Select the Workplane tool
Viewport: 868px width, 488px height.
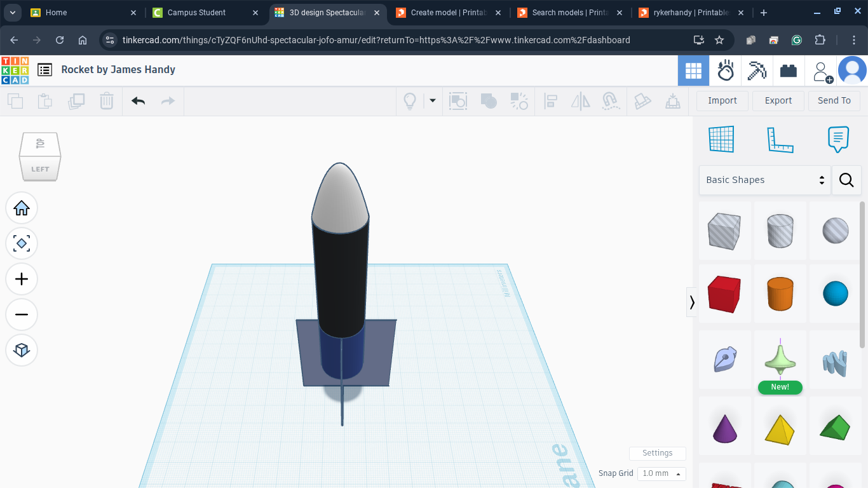721,139
